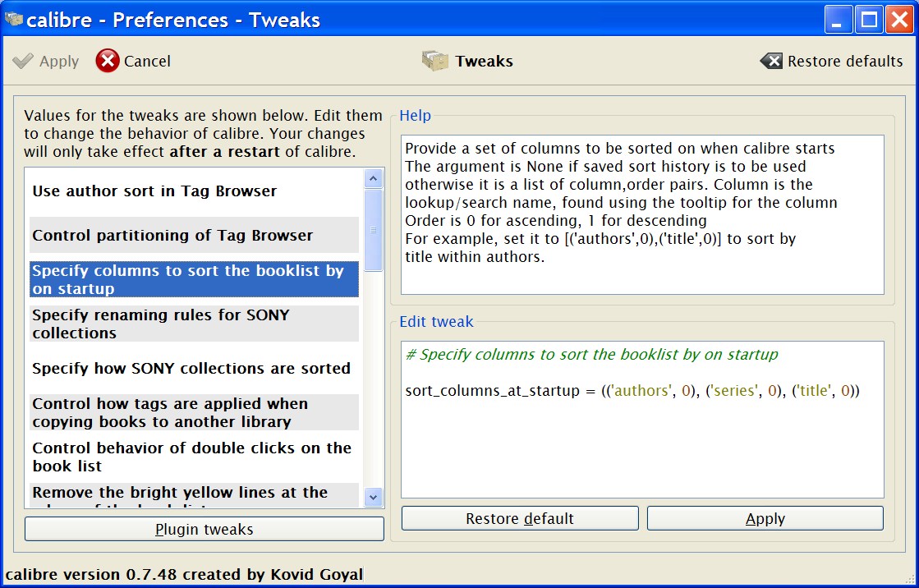
Task: Click the Tweaks header icon
Action: coord(435,61)
